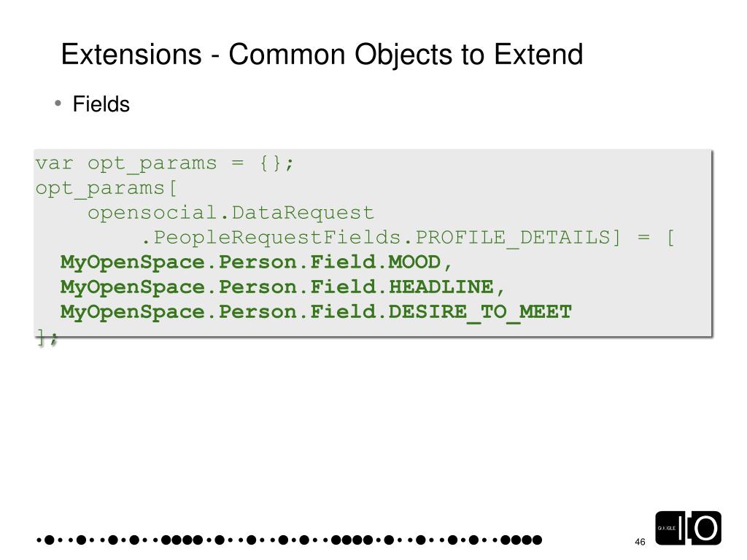The image size is (747, 560).
Task: Click the MyOpenSpace.Person.Field.MOOD line
Action: coord(256,262)
